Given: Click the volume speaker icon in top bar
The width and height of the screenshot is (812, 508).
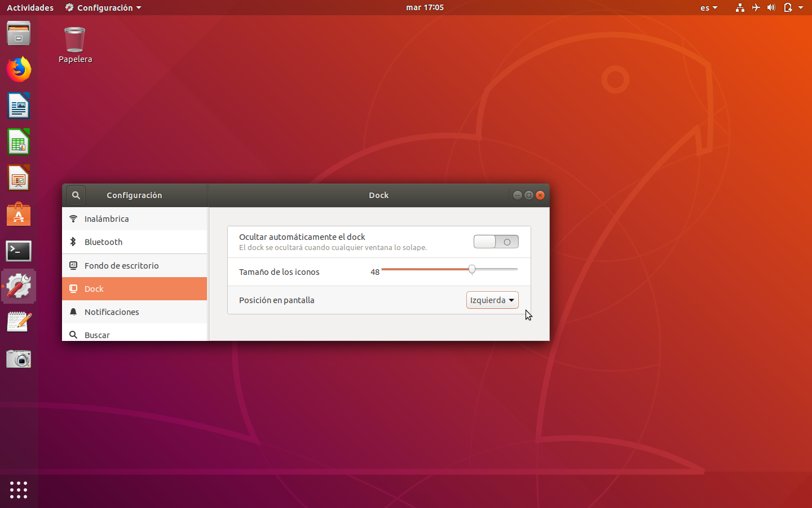Looking at the screenshot, I should [x=771, y=7].
